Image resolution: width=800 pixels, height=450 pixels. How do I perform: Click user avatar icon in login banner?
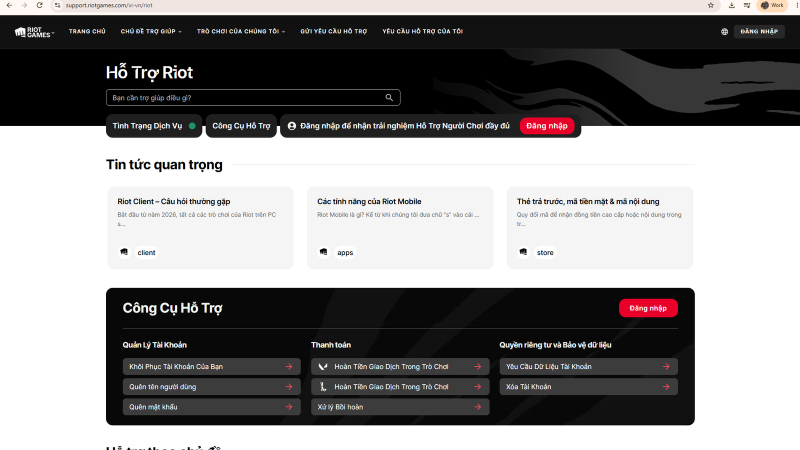(x=292, y=126)
